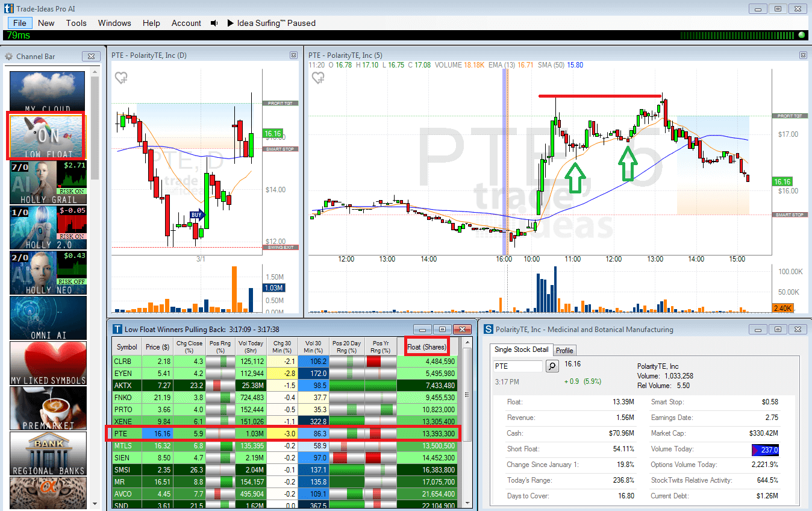Resume Idea Surfing with the play icon
Screen dimensions: 812x511
[x=231, y=23]
